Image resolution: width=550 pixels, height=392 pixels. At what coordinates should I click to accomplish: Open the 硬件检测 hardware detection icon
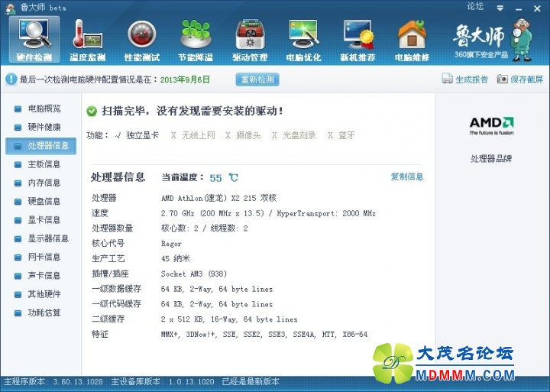point(34,39)
